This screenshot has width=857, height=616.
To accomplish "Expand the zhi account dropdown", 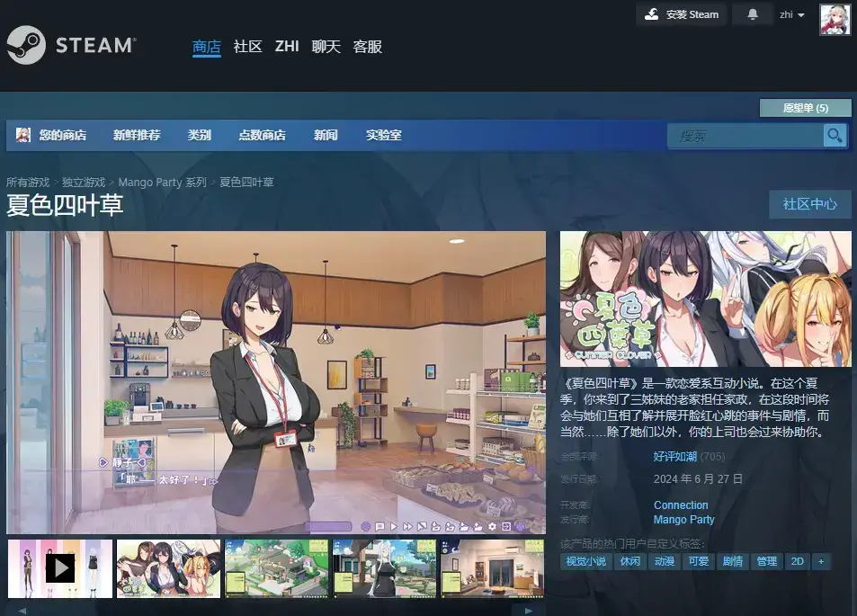I will click(x=792, y=14).
